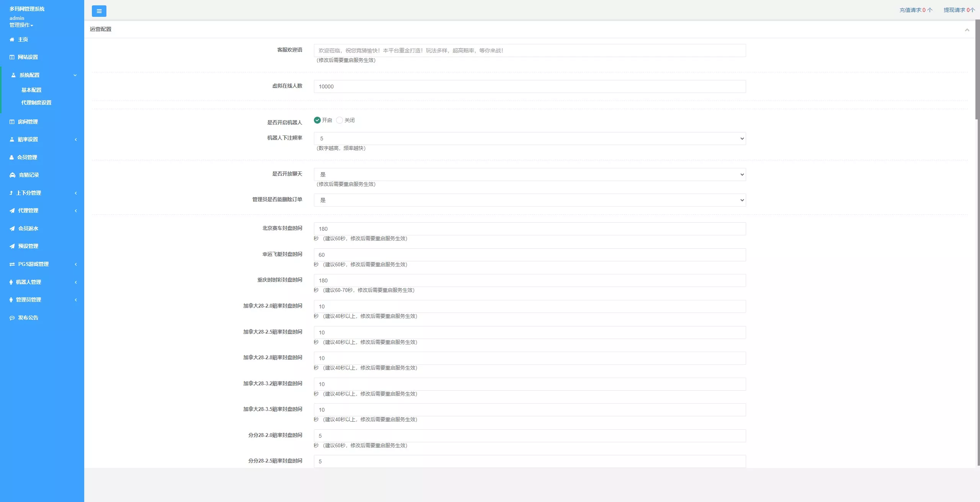
Task: Open the 代理制度设置 submenu item
Action: [x=36, y=103]
